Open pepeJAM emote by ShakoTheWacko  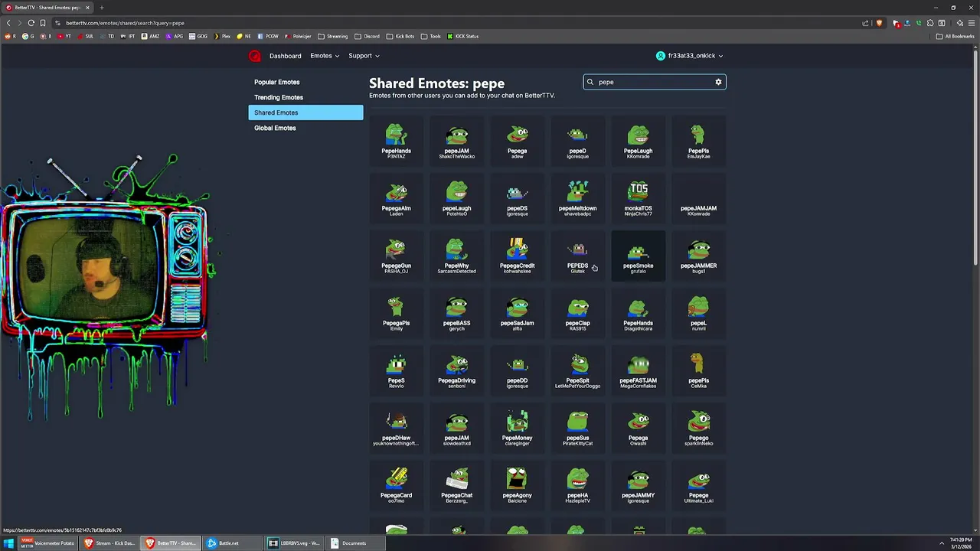click(x=456, y=140)
